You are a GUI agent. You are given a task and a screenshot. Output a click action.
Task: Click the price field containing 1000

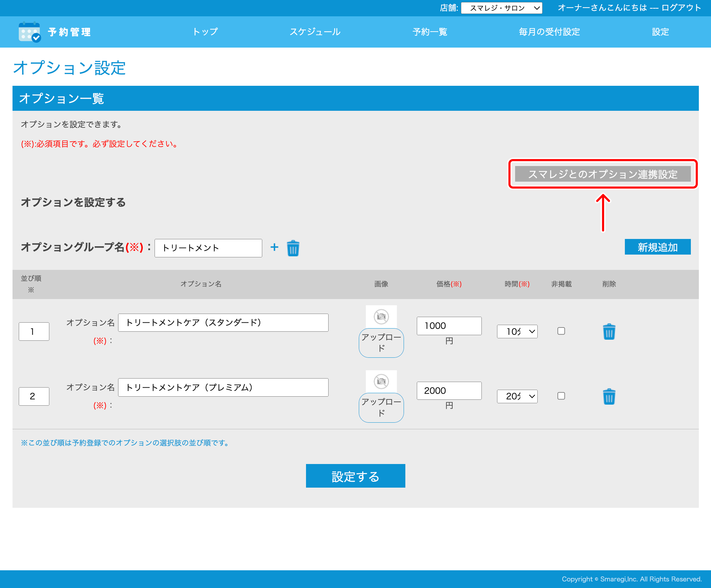(449, 326)
